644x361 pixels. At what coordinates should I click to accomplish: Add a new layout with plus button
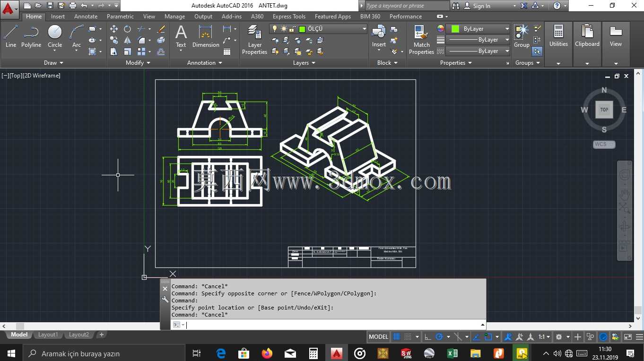point(101,335)
